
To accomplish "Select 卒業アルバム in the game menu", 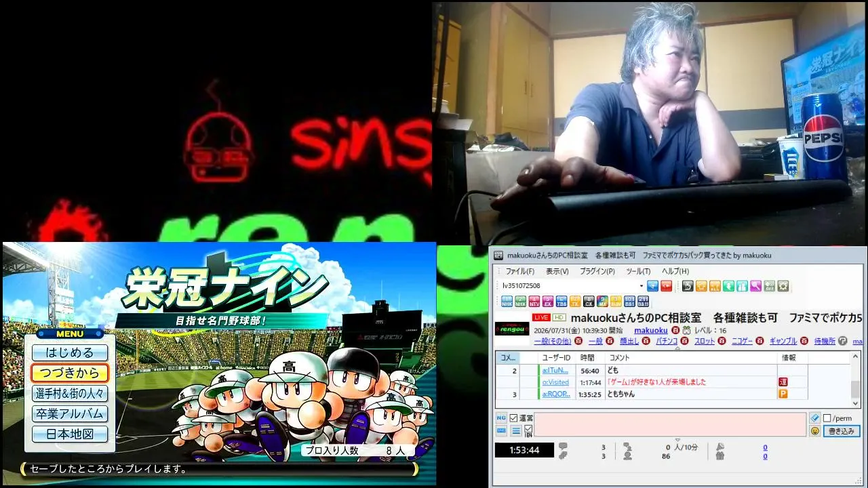I will (70, 413).
